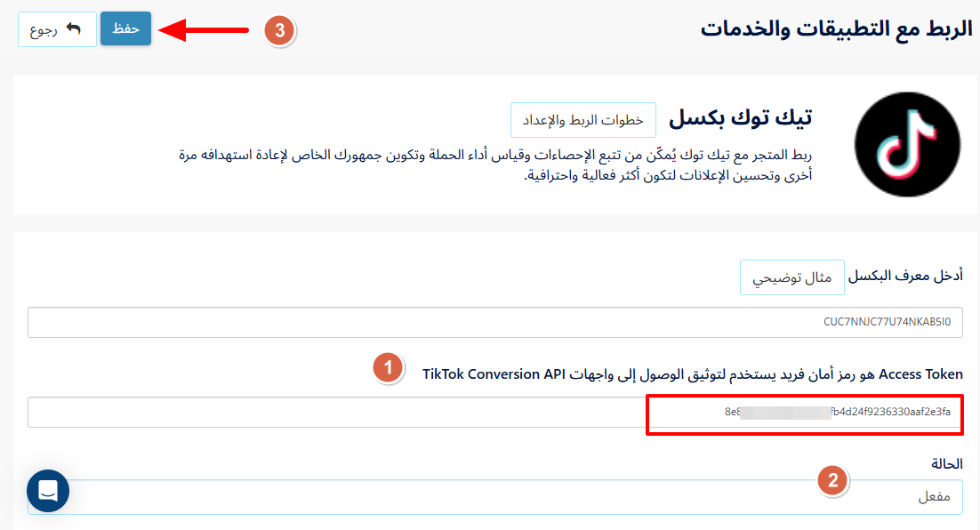
Task: Click the حفظ save button
Action: 125,28
